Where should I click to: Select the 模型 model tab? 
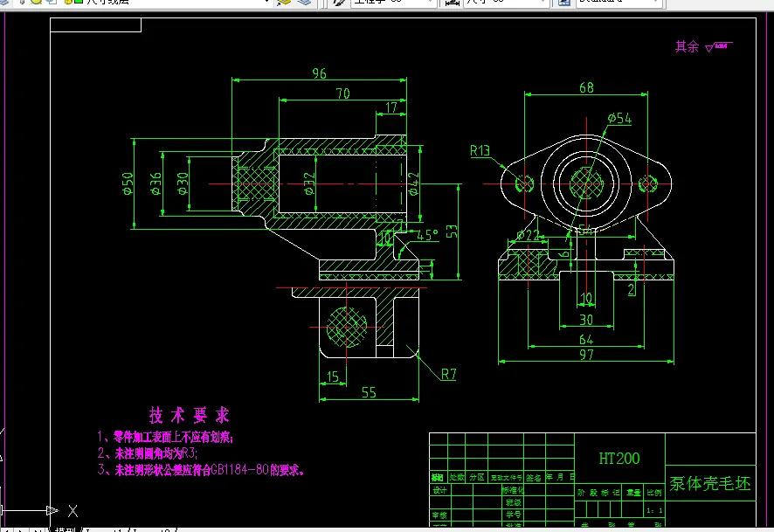click(66, 529)
